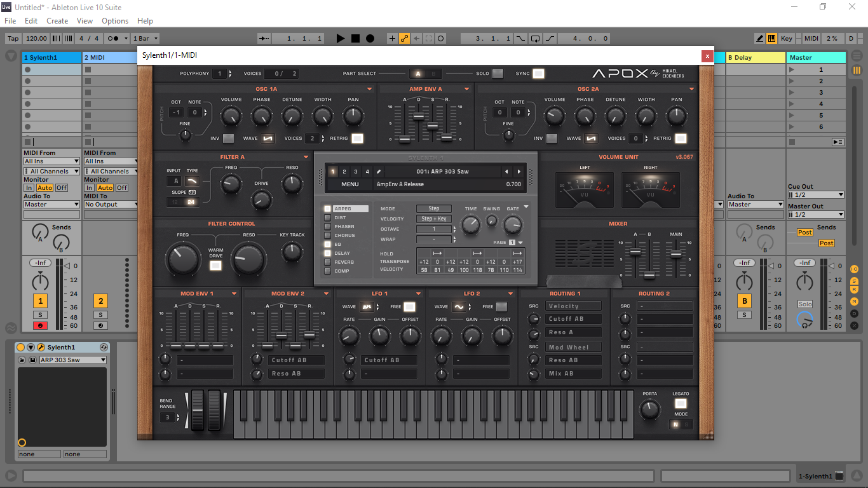The width and height of the screenshot is (868, 488).
Task: Click the Tap tempo button
Action: 13,39
